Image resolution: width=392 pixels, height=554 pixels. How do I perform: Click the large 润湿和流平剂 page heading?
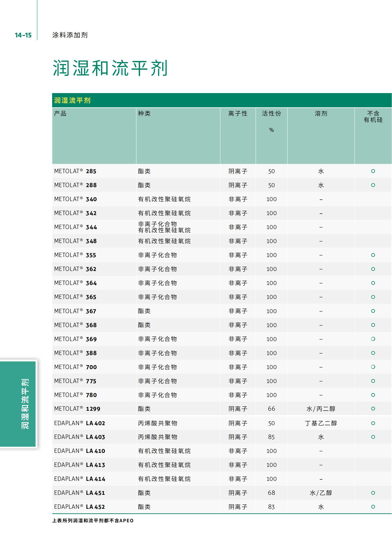pyautogui.click(x=110, y=68)
